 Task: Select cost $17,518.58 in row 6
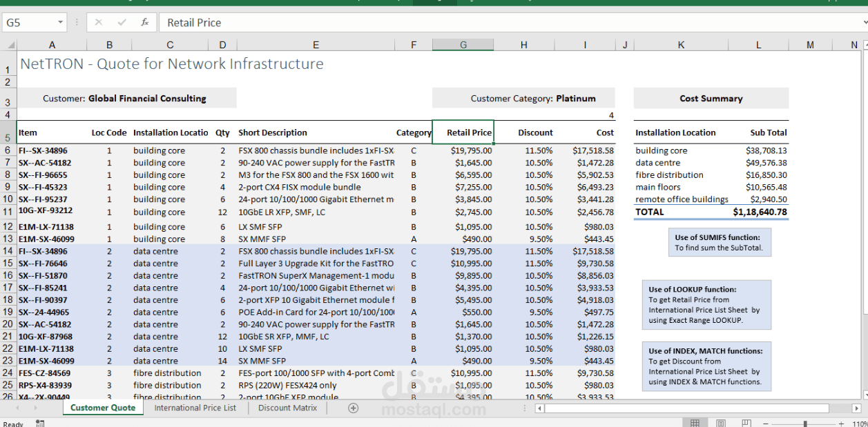click(x=584, y=150)
